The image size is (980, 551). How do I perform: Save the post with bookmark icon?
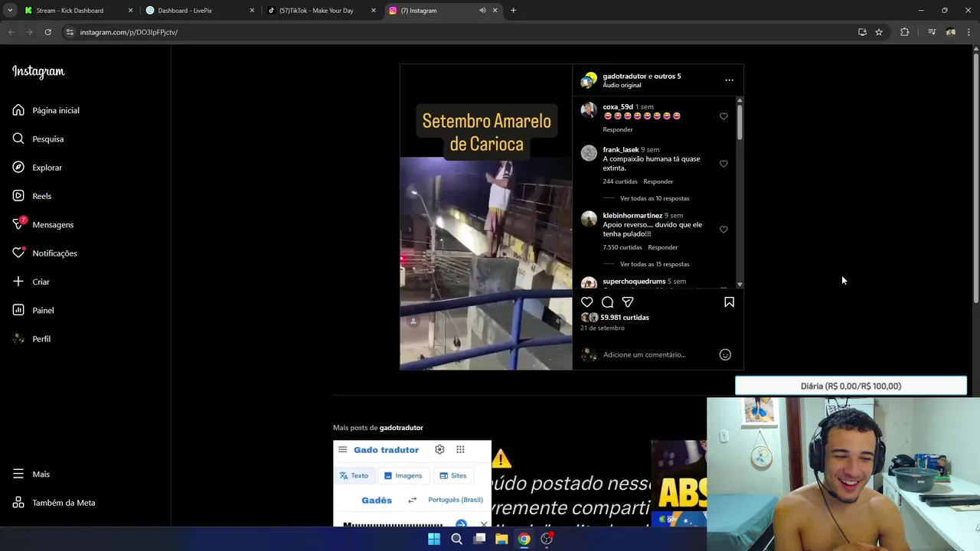click(729, 302)
